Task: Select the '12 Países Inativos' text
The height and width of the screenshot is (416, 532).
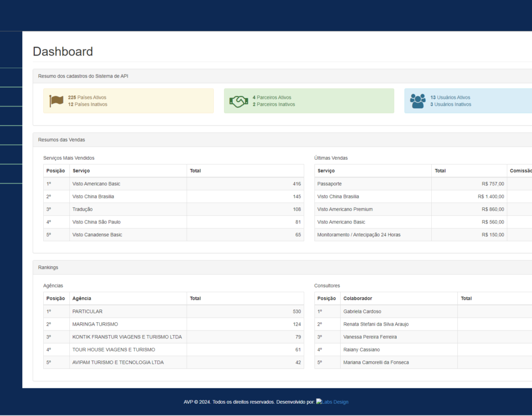Action: tap(88, 105)
